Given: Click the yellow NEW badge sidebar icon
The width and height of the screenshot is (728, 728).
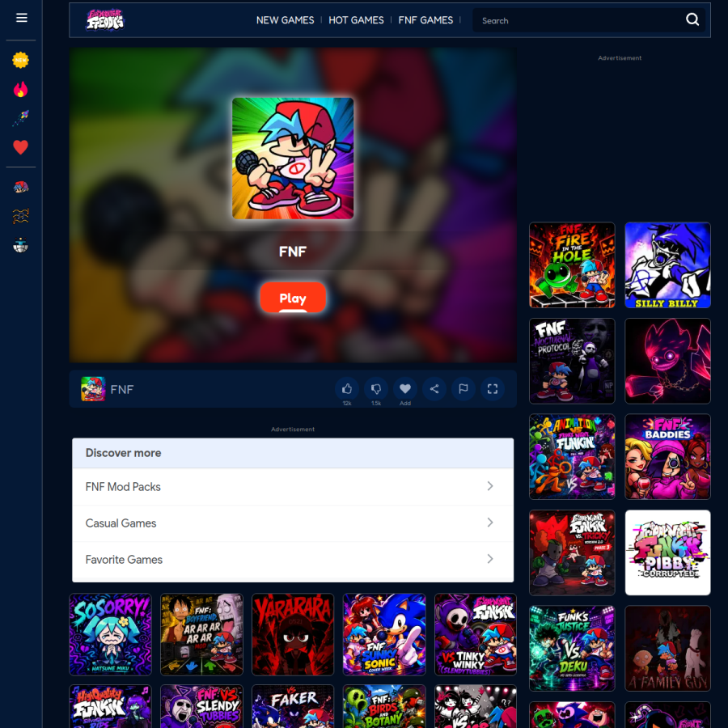Looking at the screenshot, I should (x=20, y=60).
